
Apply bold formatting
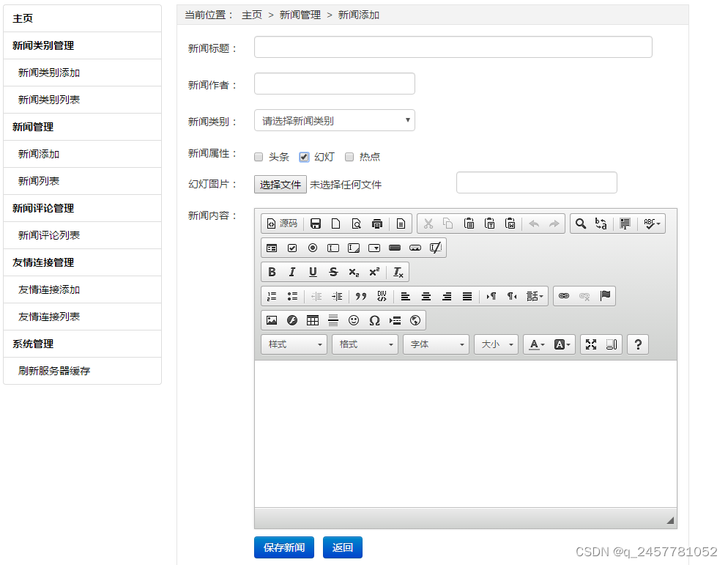[x=272, y=272]
